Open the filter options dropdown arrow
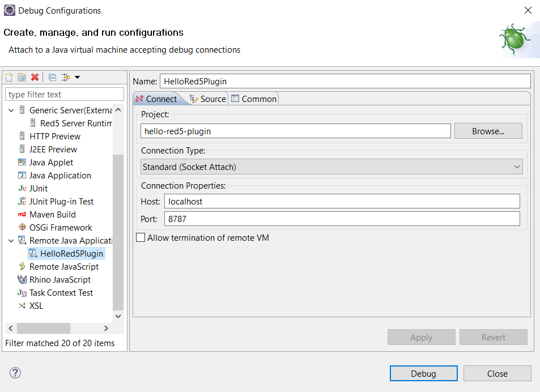540x392 pixels. 78,77
